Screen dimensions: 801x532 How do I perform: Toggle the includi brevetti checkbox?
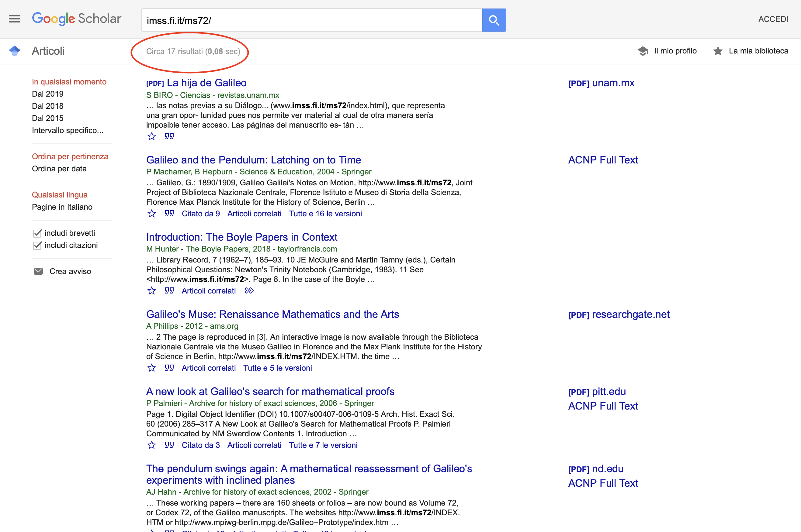[x=37, y=233]
